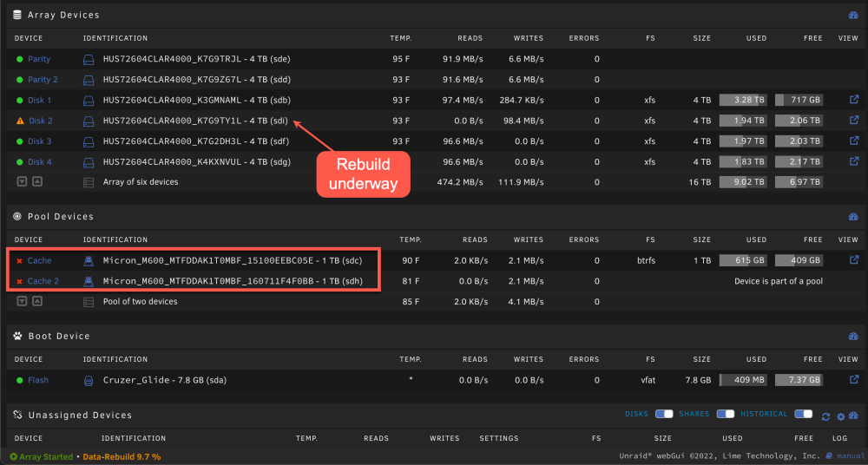Open the Cache 2 device link
Viewport: 868px width, 465px height.
pyautogui.click(x=43, y=281)
